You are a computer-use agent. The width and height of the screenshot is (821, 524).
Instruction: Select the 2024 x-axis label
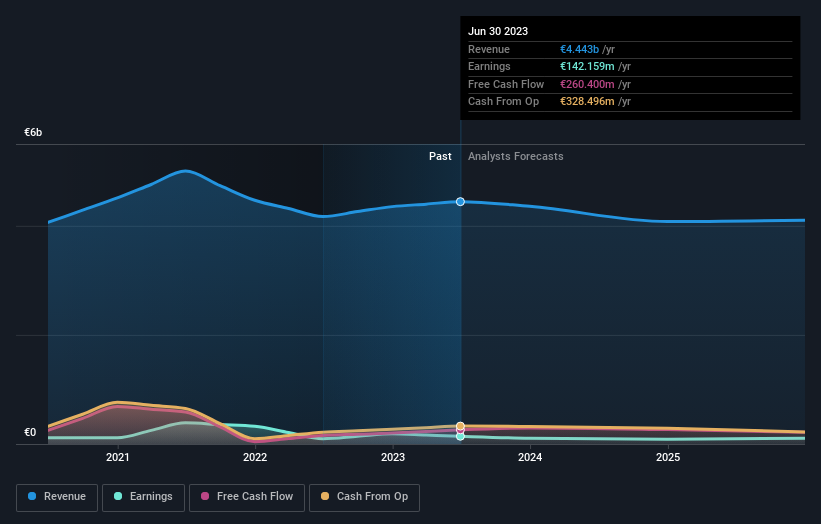[530, 457]
